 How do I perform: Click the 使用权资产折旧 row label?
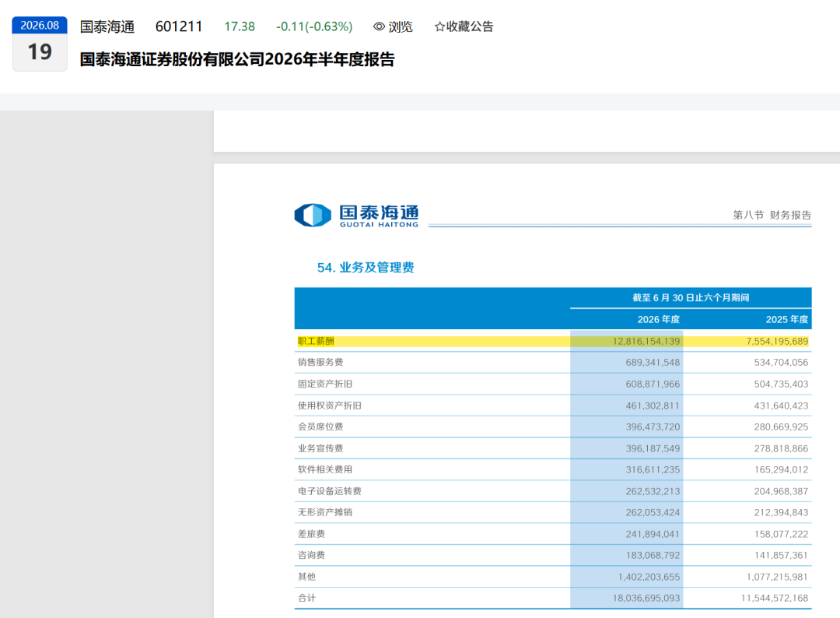coord(330,406)
